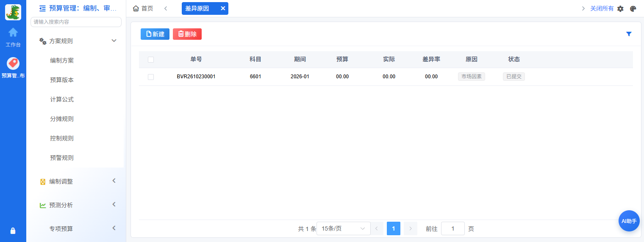Click the 预算管理 module title
Image resolution: width=644 pixels, height=242 pixels.
pos(83,8)
